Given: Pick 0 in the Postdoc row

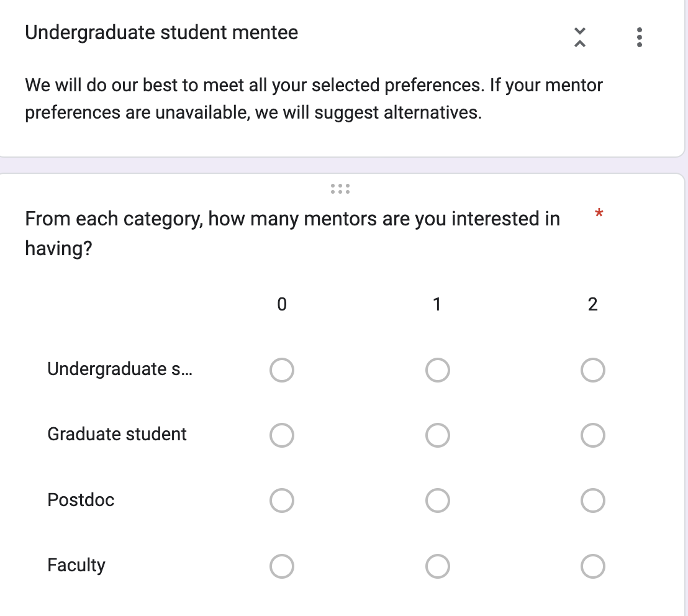Looking at the screenshot, I should click(282, 500).
